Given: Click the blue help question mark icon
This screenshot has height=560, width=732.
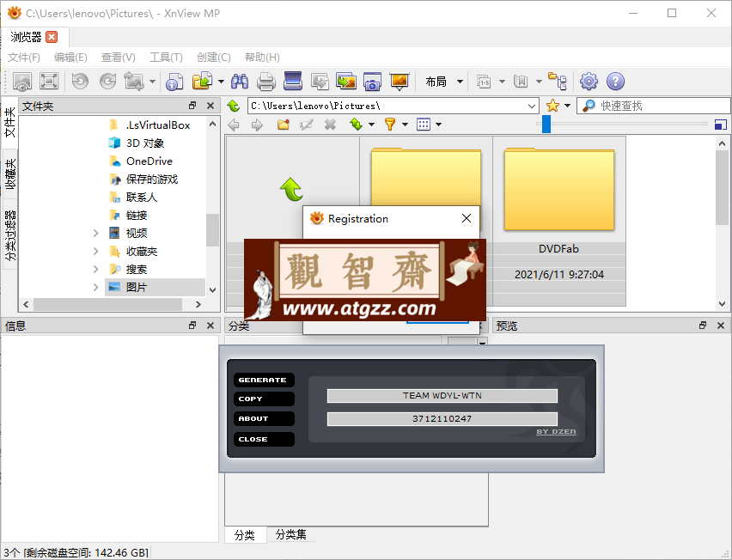Looking at the screenshot, I should 615,82.
